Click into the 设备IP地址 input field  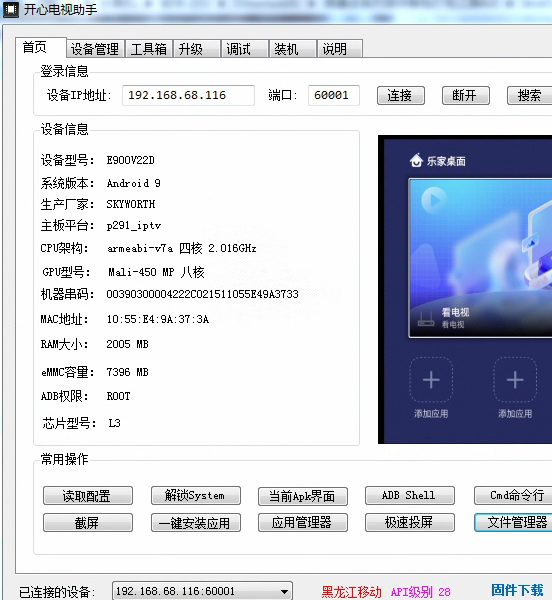pos(188,95)
